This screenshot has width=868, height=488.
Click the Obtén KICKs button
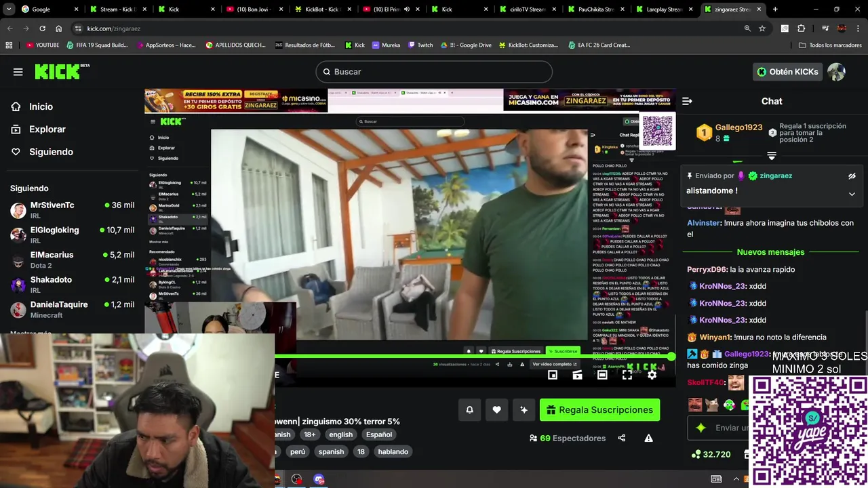point(787,72)
